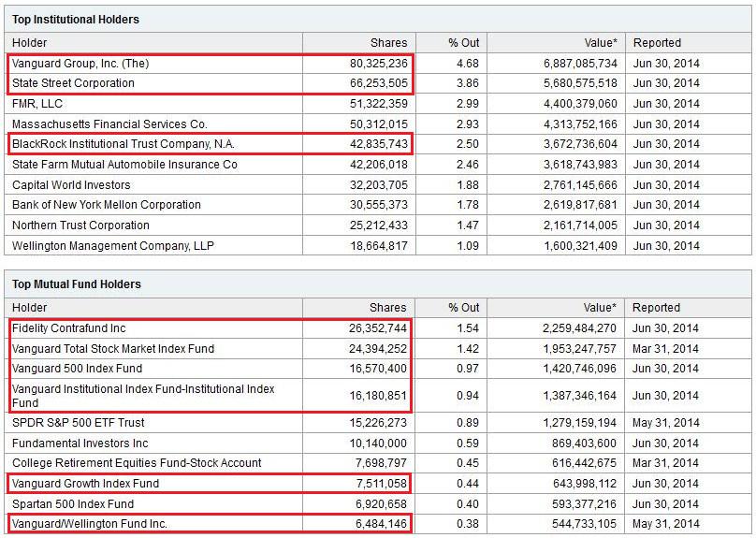Image resolution: width=756 pixels, height=538 pixels.
Task: Open Fidelity Contrafund Inc fund entry
Action: (x=69, y=328)
